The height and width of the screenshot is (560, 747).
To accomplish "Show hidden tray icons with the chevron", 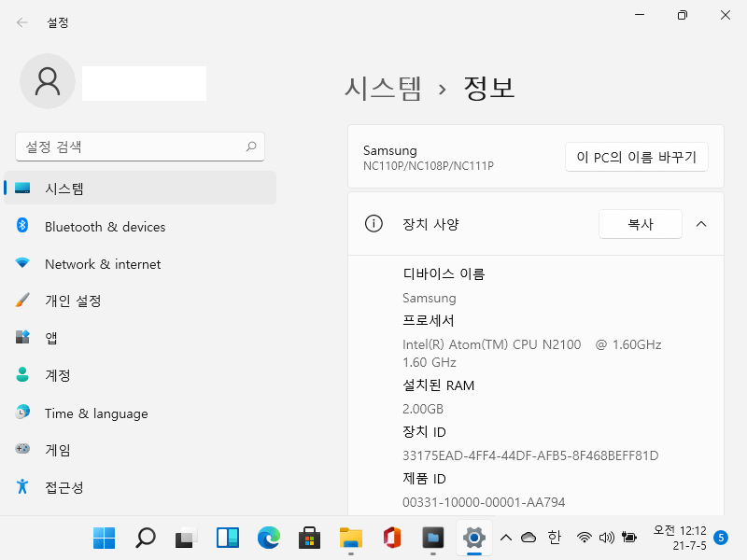I will pyautogui.click(x=506, y=538).
